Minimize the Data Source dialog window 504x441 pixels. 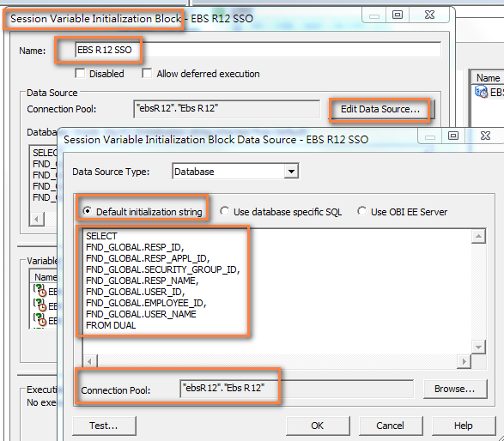tap(430, 136)
